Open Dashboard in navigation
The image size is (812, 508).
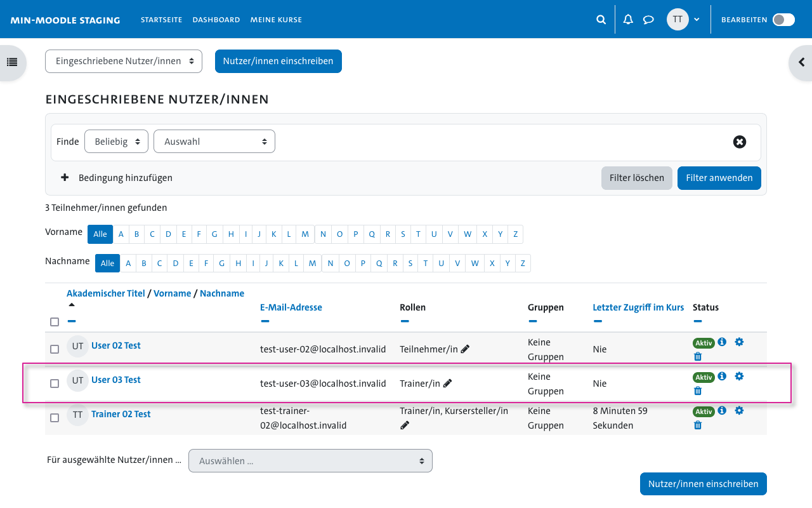[x=216, y=20]
